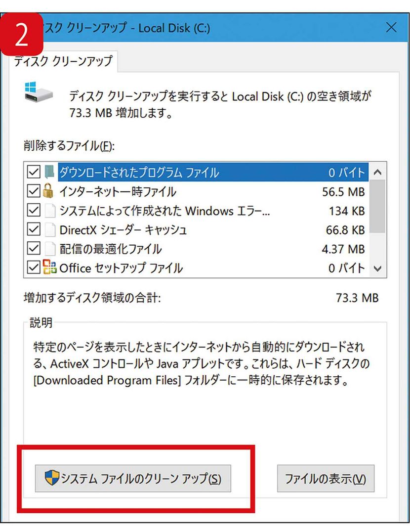Click the 削除するファイル(F): label
This screenshot has width=410, height=532.
[69, 146]
